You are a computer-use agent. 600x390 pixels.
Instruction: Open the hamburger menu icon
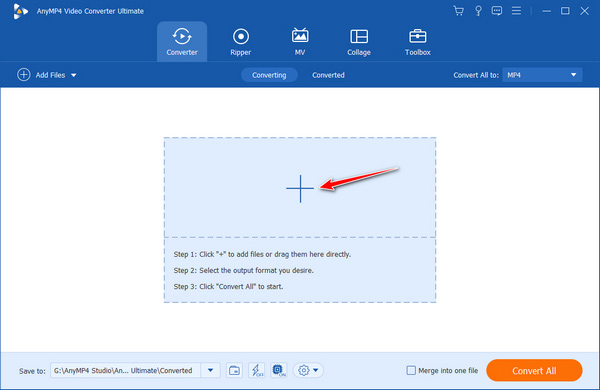pos(516,11)
